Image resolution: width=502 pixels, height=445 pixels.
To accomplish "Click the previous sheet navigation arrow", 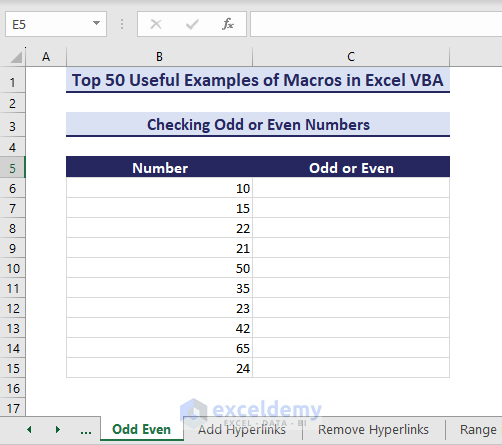I will 29,429.
